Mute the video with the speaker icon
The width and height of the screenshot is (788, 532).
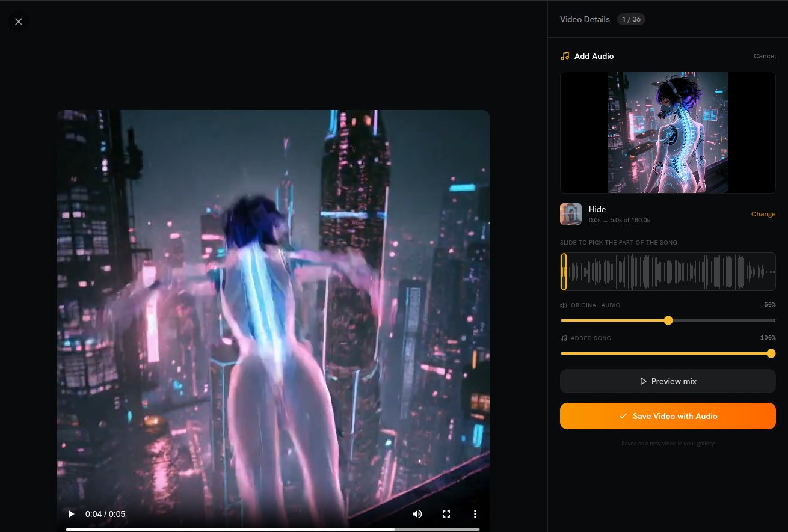[x=417, y=514]
